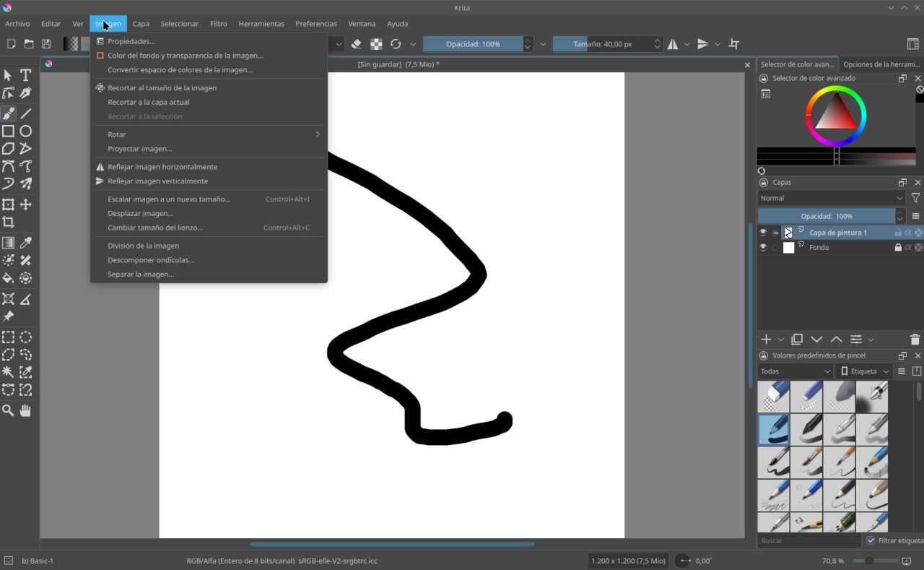Image resolution: width=924 pixels, height=570 pixels.
Task: Click the Buscar brush search field
Action: tap(808, 540)
